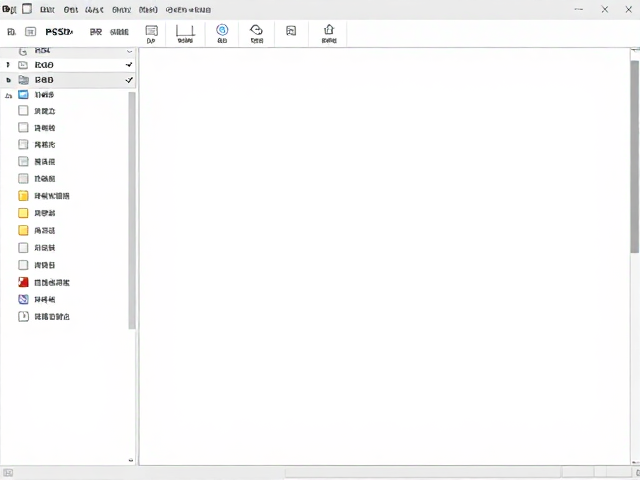This screenshot has width=640, height=480.
Task: Open the chevron dropdown in the sidebar header
Action: coord(129,51)
